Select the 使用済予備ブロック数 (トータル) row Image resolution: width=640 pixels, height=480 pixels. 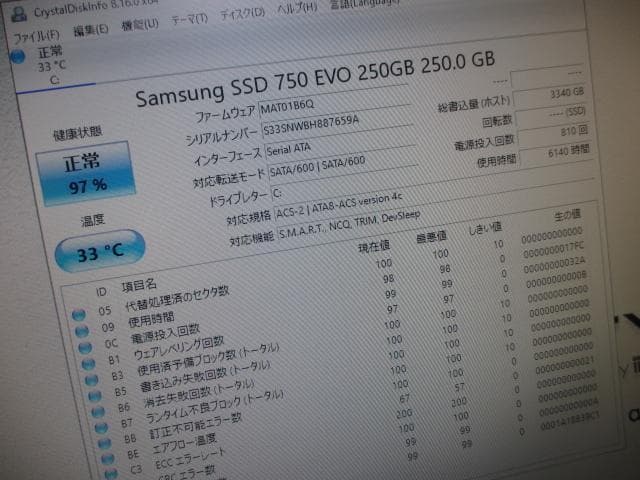(339, 334)
